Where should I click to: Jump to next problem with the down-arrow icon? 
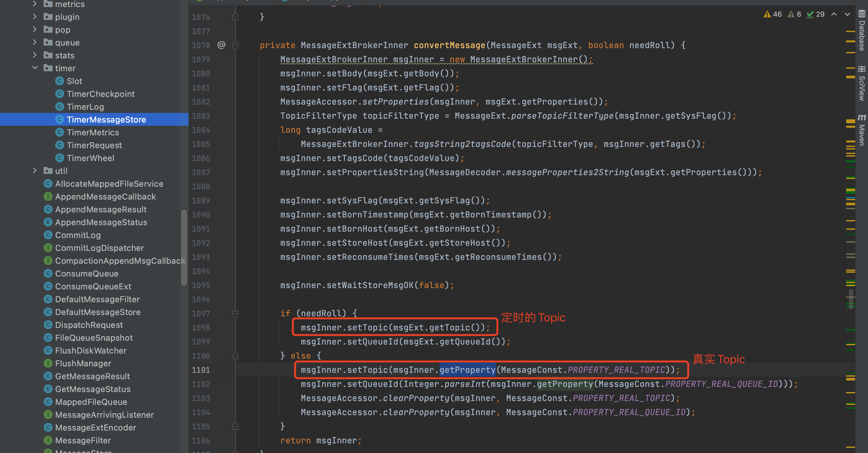(x=848, y=14)
